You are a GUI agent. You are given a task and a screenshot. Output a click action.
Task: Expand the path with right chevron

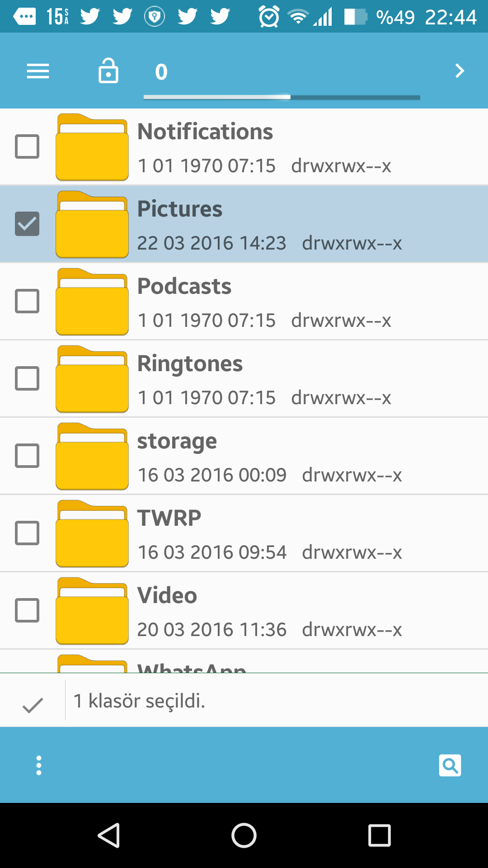(460, 71)
